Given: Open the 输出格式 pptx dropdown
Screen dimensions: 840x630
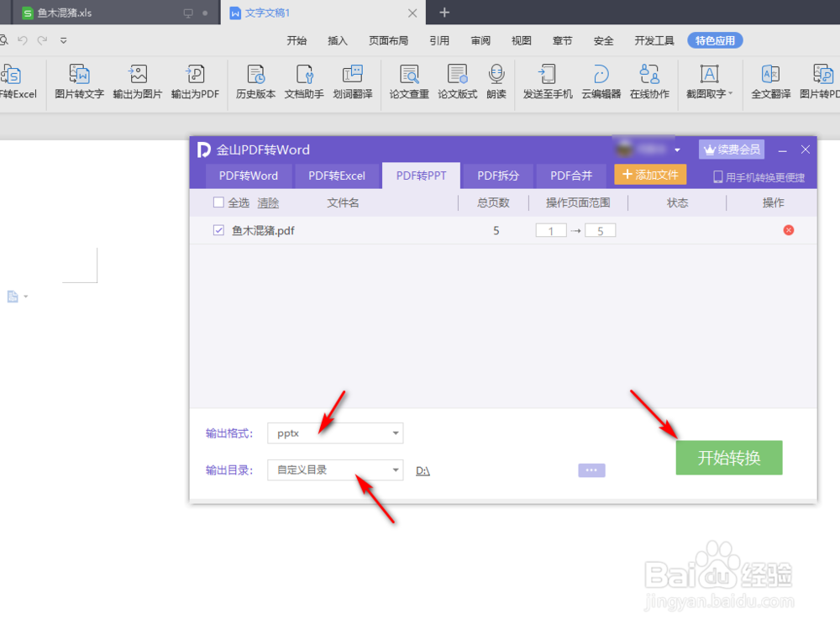Looking at the screenshot, I should pos(335,433).
